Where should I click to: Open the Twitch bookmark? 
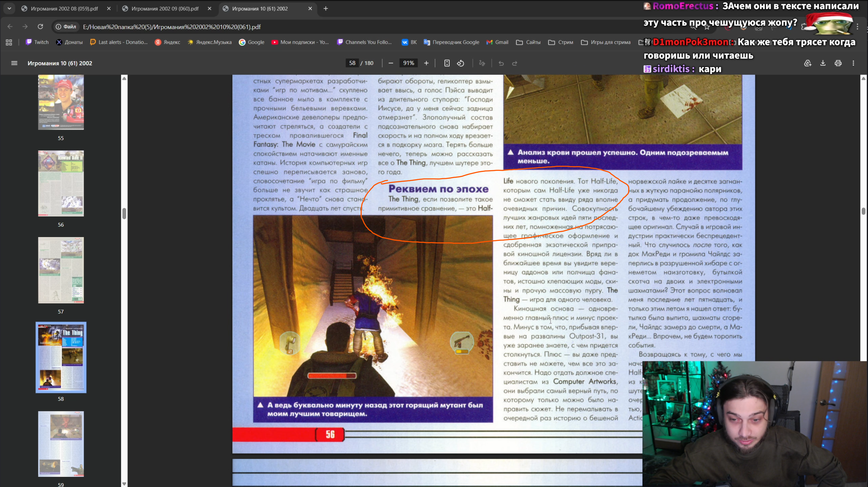37,42
